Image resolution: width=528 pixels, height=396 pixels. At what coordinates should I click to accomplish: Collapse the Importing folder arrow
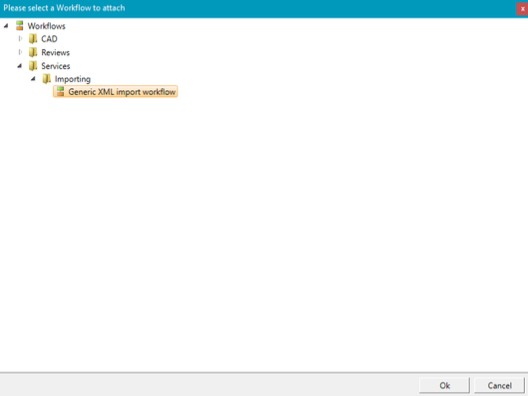[33, 79]
